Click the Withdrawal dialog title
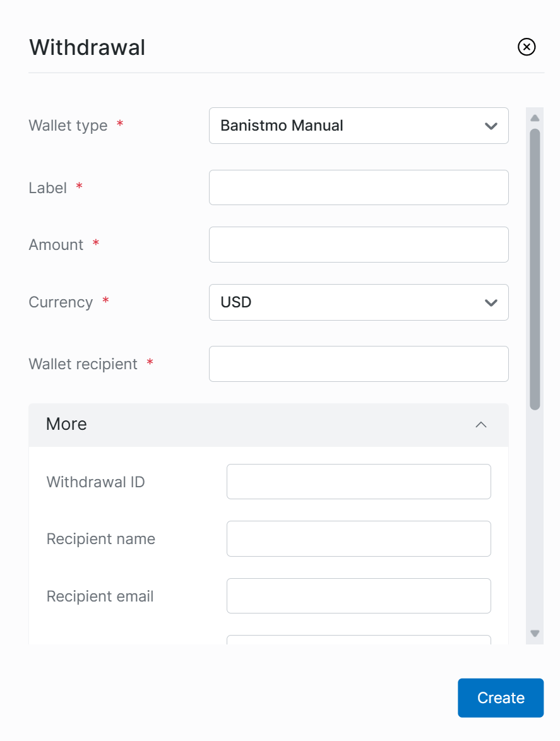Screen dimensions: 560x741 [x=87, y=47]
